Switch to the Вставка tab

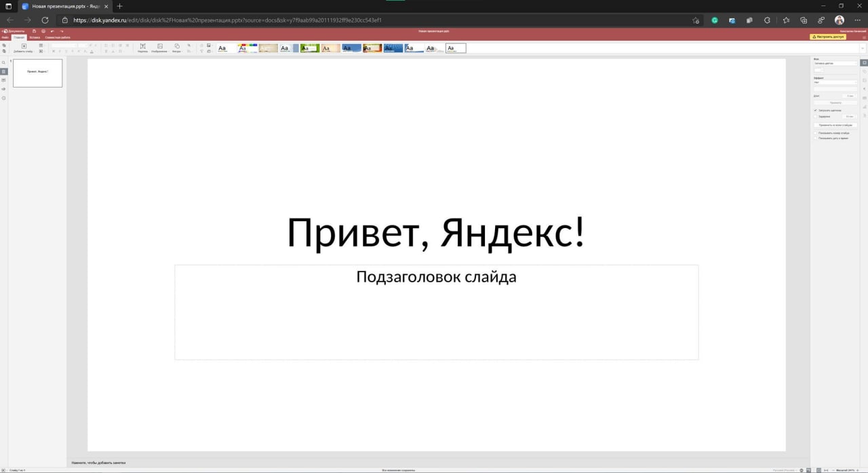tap(35, 37)
